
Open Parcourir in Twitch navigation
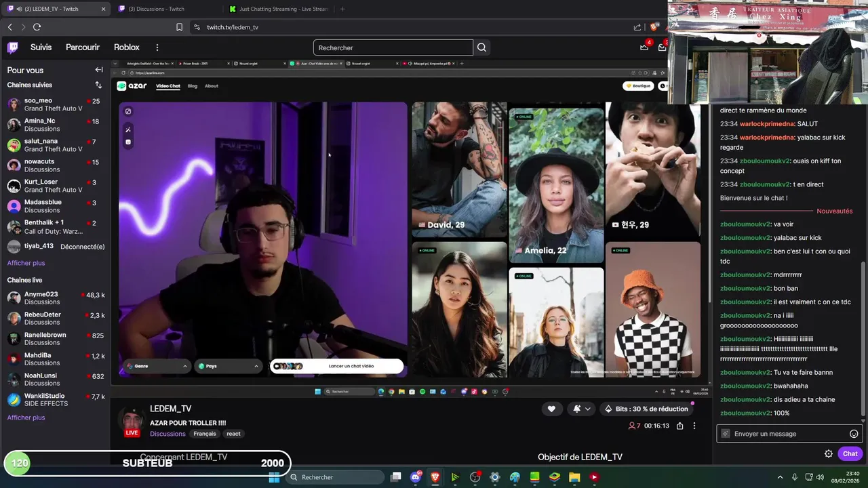[x=83, y=47]
